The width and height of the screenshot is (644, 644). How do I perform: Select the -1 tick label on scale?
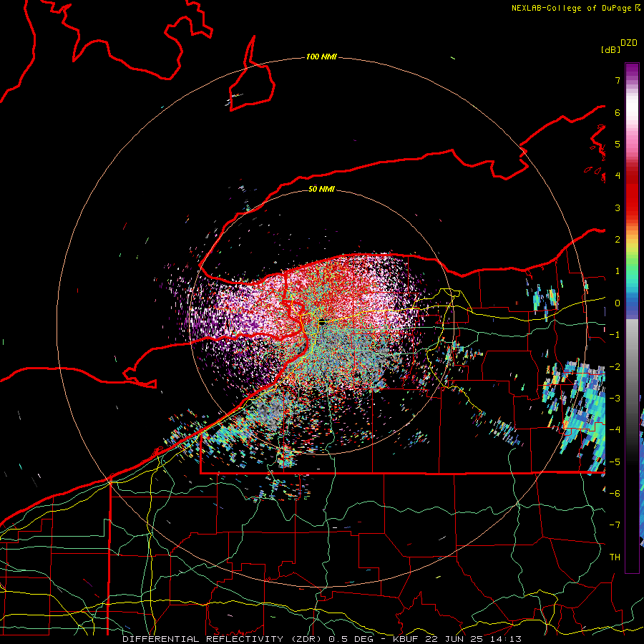[615, 335]
